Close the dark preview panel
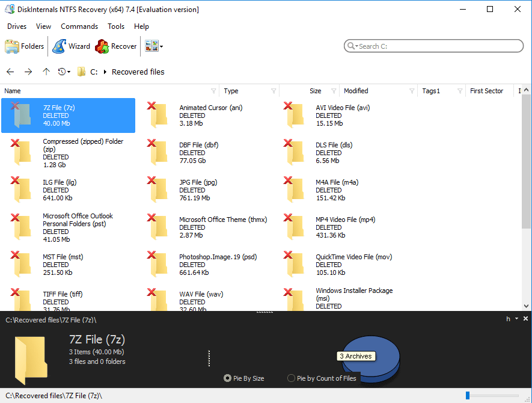 point(525,319)
